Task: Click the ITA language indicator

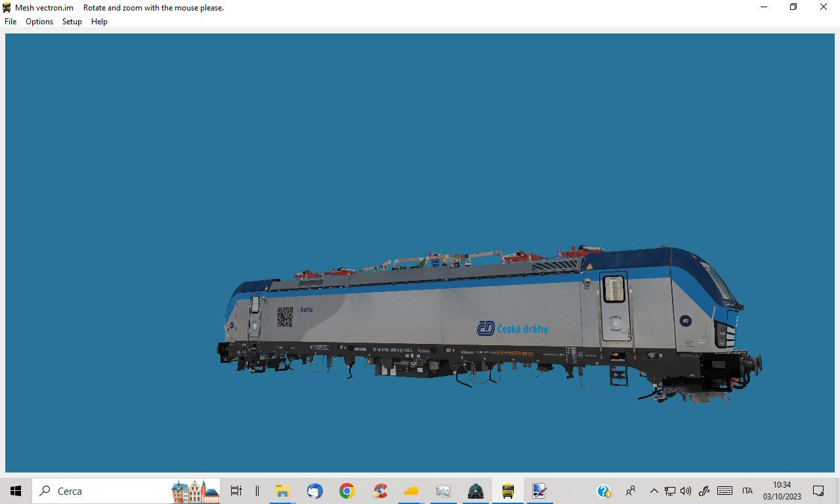Action: point(747,491)
